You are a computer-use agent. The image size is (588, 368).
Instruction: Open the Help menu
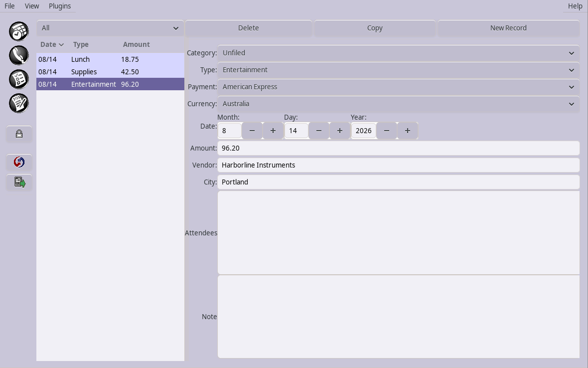tap(575, 6)
